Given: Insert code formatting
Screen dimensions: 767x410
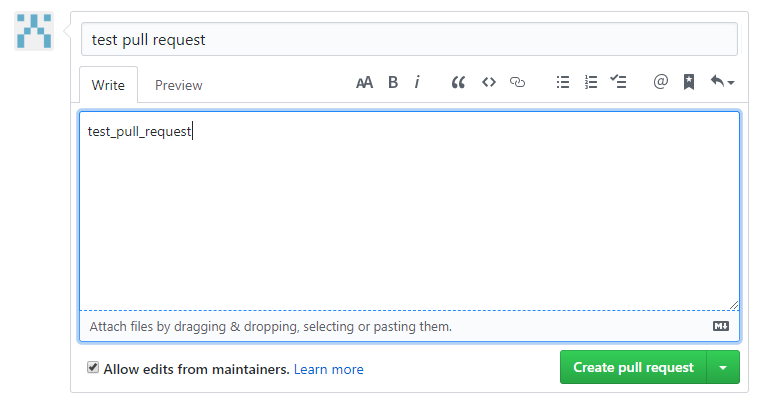Looking at the screenshot, I should click(489, 82).
